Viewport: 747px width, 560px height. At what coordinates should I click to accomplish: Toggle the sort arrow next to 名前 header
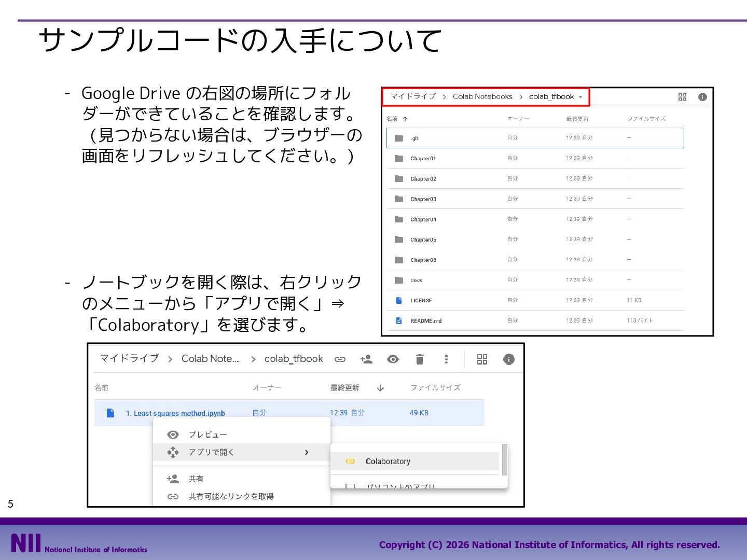(405, 119)
